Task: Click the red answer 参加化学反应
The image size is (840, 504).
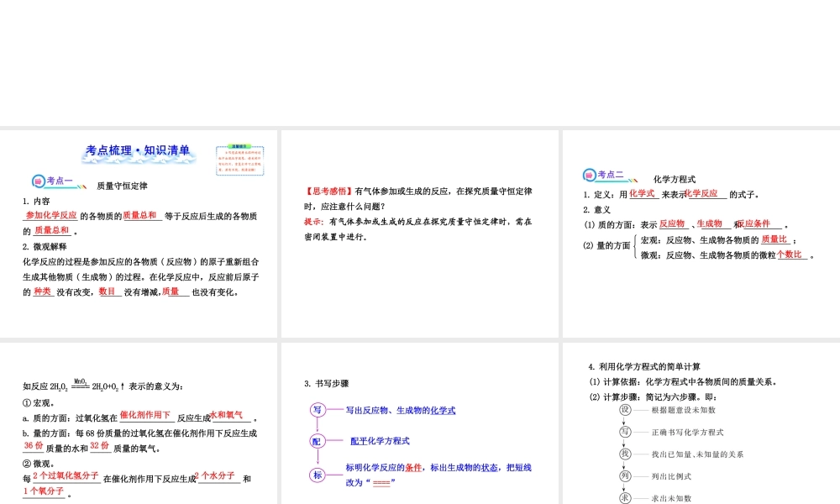Action: pyautogui.click(x=51, y=215)
